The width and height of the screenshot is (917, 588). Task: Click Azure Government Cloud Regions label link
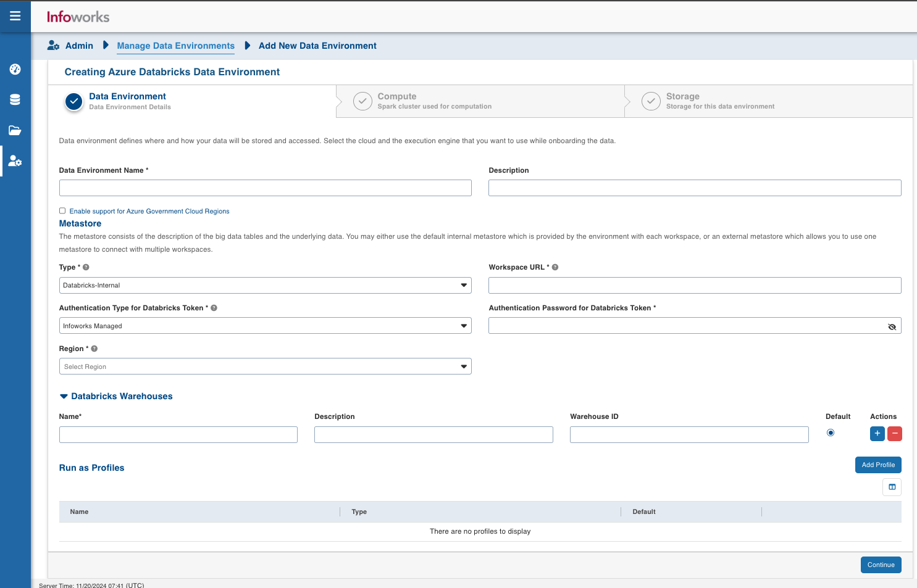coord(149,211)
